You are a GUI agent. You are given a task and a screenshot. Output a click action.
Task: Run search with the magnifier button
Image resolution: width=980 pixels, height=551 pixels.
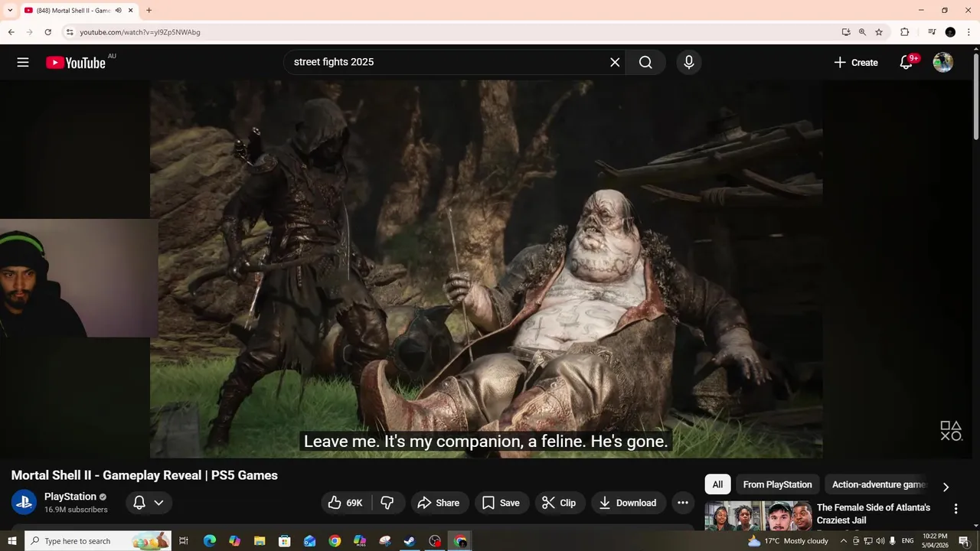[645, 63]
